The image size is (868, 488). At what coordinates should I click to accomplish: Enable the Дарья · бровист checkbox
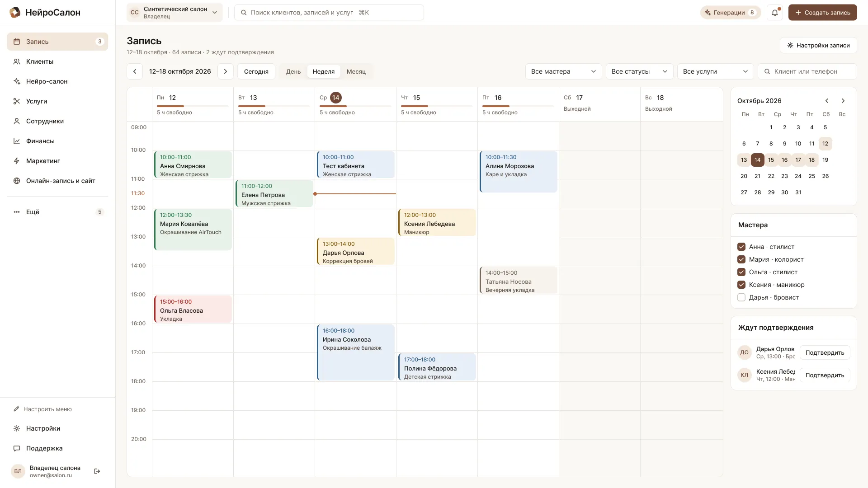coord(741,297)
